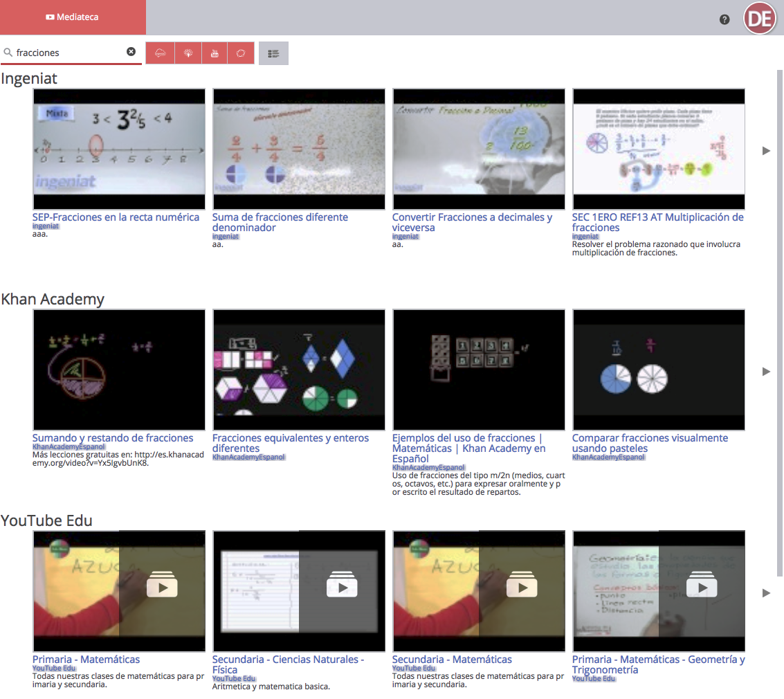Toggle the YouTube source filter
Screen dimensions: 784x699
coord(215,53)
